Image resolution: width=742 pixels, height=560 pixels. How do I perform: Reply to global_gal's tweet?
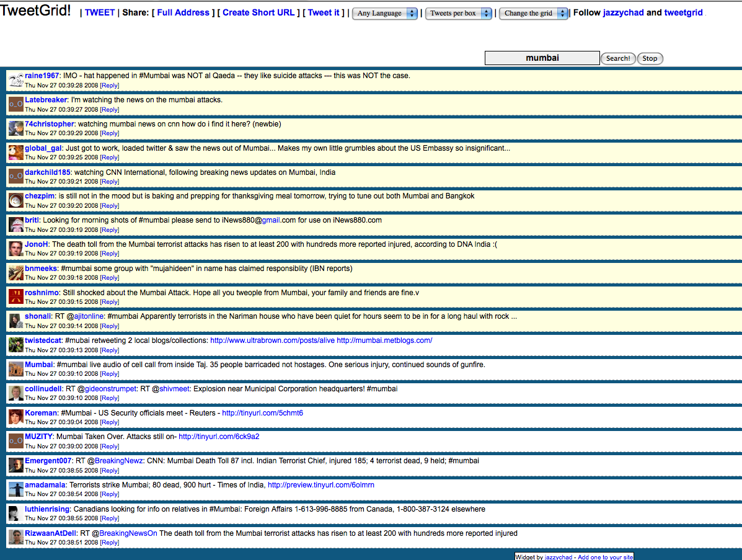110,157
